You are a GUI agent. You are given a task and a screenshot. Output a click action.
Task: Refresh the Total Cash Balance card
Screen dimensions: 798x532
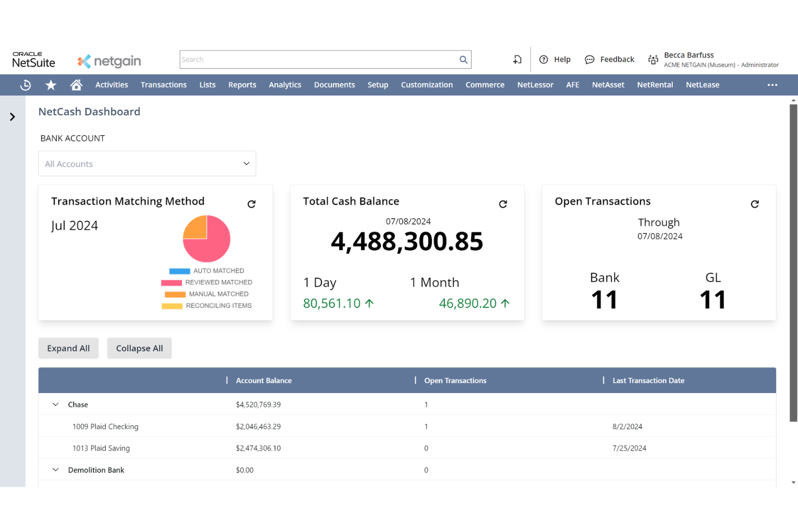click(503, 204)
